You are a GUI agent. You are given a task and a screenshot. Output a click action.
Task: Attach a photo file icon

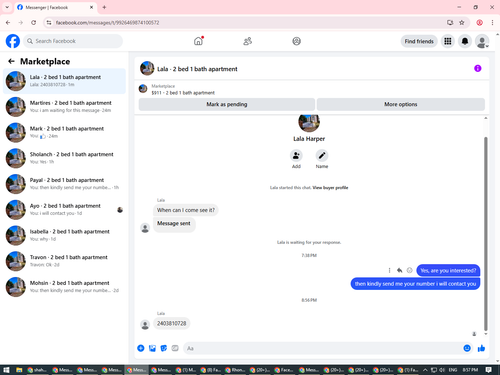(152, 348)
